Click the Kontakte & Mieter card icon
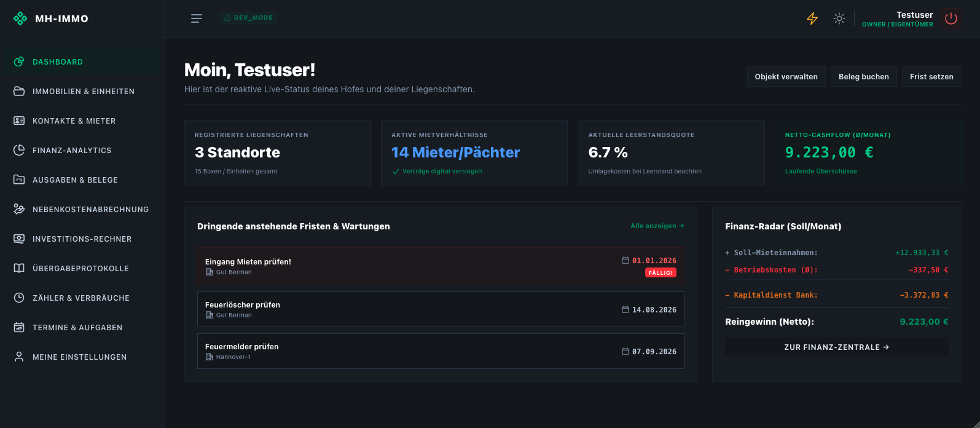This screenshot has width=980, height=428. click(x=19, y=121)
